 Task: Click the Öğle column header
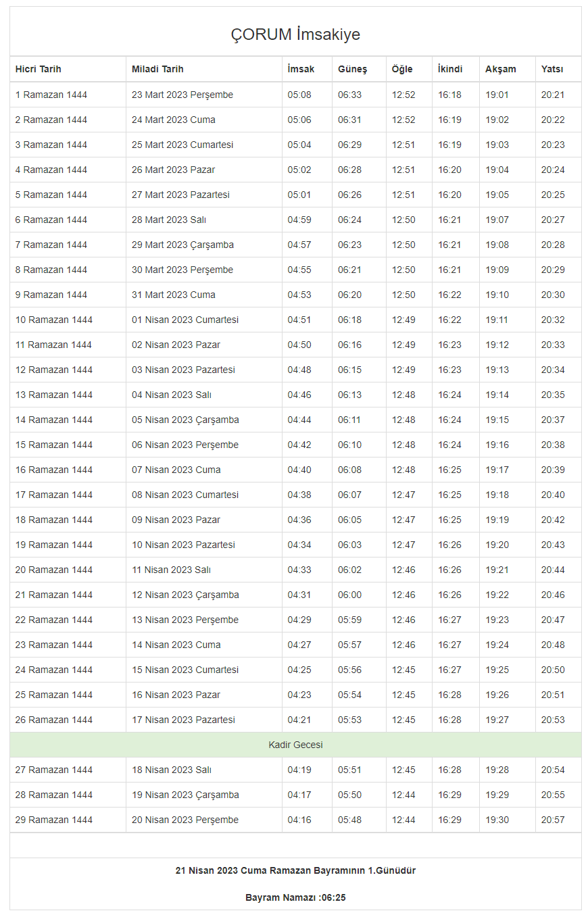pos(401,69)
